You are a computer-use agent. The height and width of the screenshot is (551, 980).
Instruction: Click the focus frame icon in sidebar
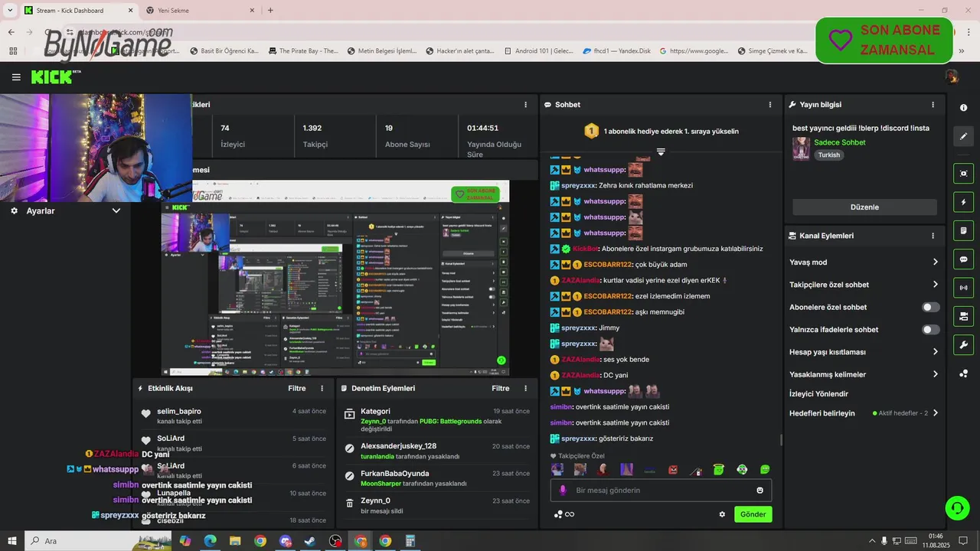[963, 174]
